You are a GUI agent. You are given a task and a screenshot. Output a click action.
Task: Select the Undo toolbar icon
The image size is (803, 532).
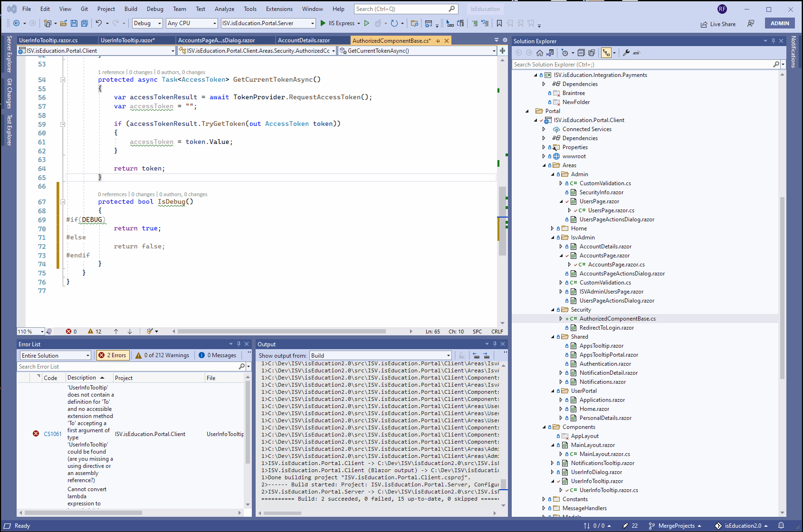coord(99,23)
